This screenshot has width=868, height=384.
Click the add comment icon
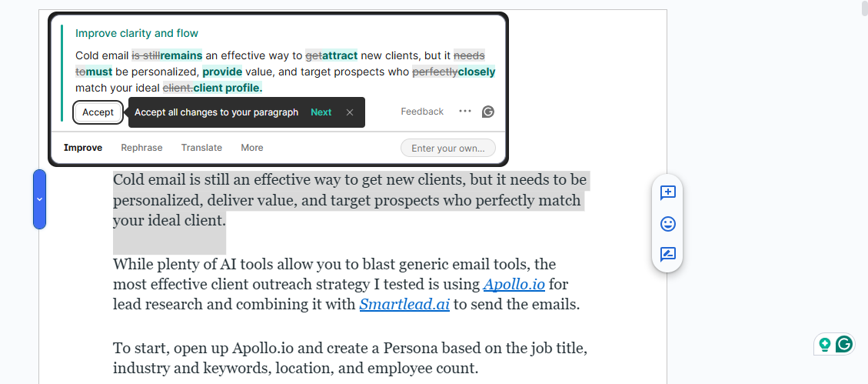[668, 193]
